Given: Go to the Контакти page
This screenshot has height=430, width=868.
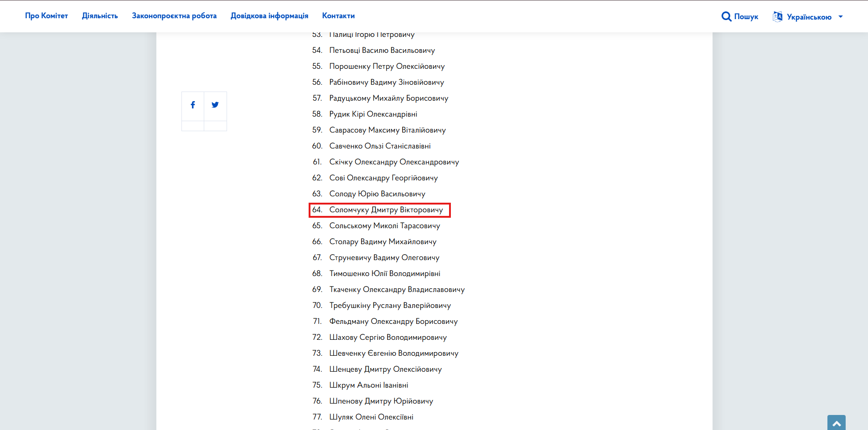Looking at the screenshot, I should [338, 16].
